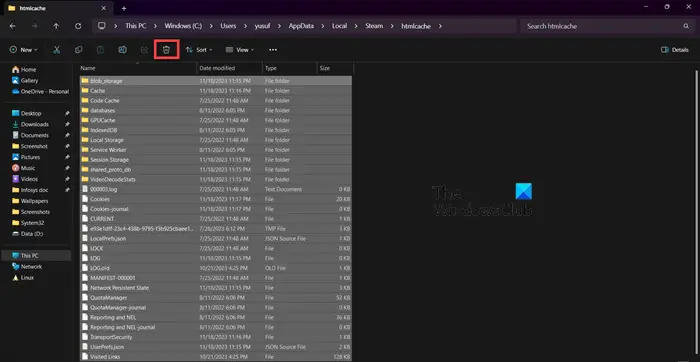Click the Rename icon in toolbar
The width and height of the screenshot is (700, 362).
click(122, 50)
